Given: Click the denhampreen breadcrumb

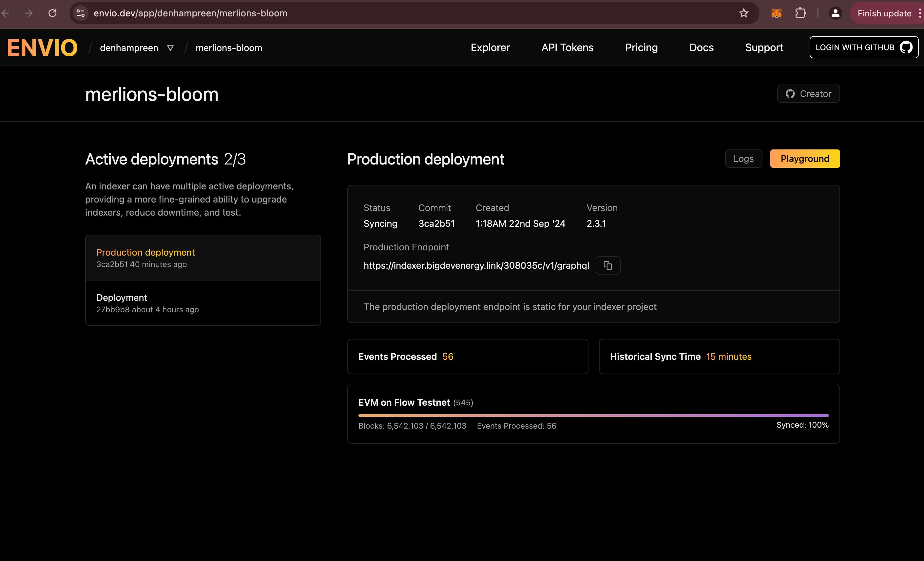Looking at the screenshot, I should coord(129,48).
